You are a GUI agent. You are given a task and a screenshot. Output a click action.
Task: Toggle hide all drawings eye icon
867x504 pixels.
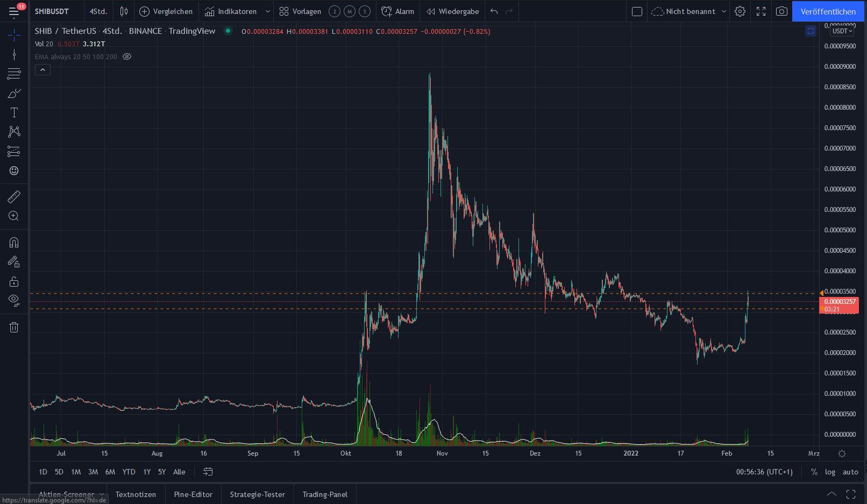(x=14, y=300)
